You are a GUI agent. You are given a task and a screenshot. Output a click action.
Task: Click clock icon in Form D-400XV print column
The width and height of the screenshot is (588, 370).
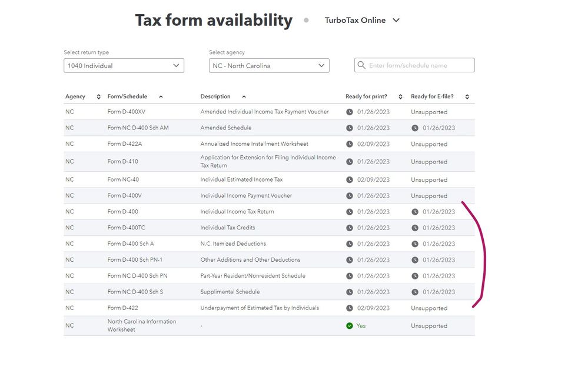click(x=350, y=112)
